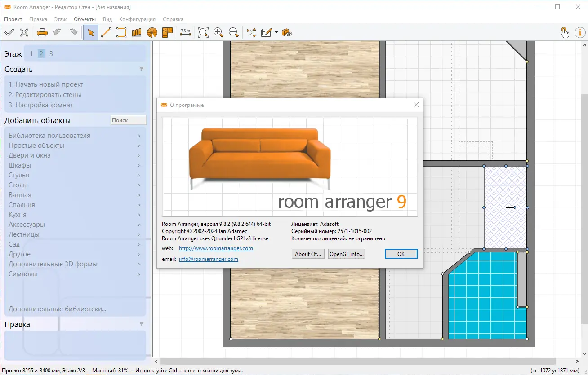Collapse the Создать section triangle
588x375 pixels.
[x=141, y=69]
